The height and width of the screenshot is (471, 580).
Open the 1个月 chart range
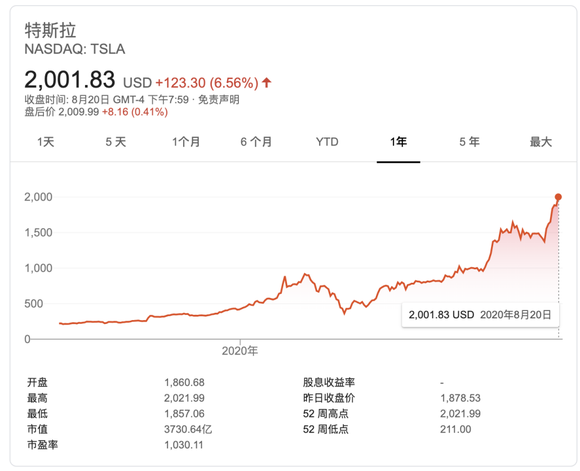click(x=186, y=142)
